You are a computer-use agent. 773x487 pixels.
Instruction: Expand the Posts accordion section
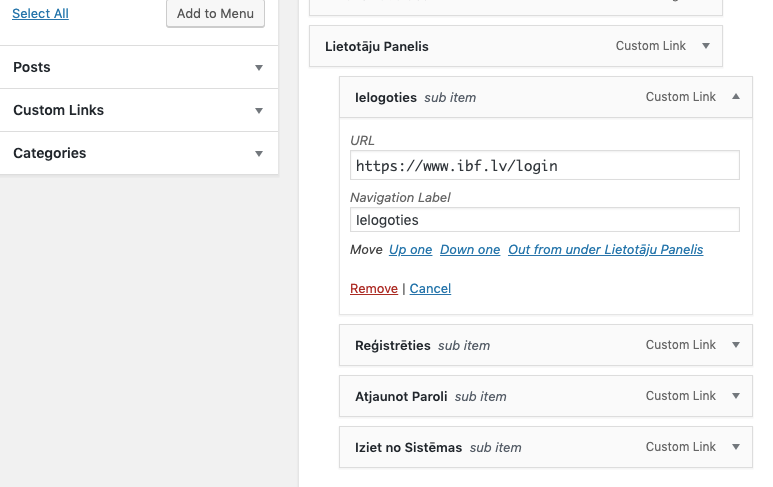point(259,68)
